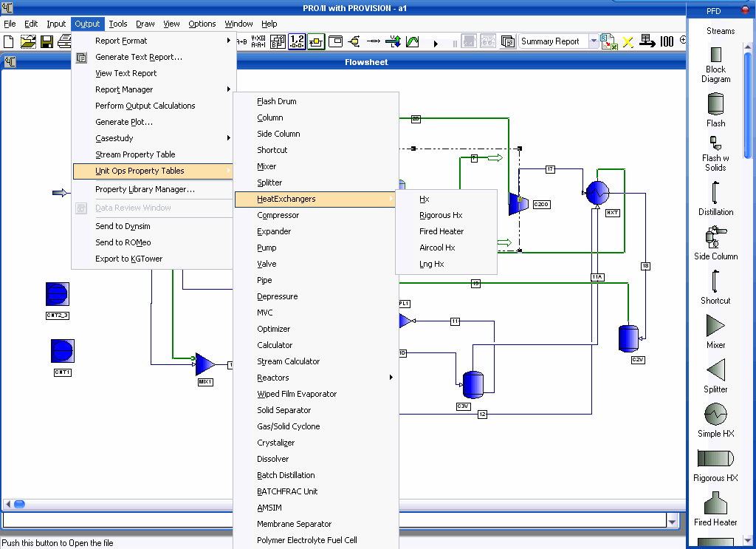Click the C2CO compressor on flowsheet

click(519, 204)
